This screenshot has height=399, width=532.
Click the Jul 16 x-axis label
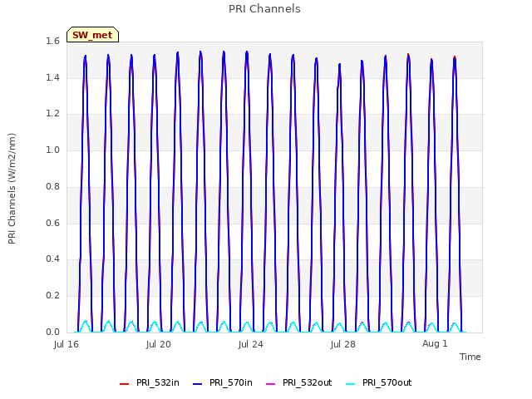coord(66,344)
